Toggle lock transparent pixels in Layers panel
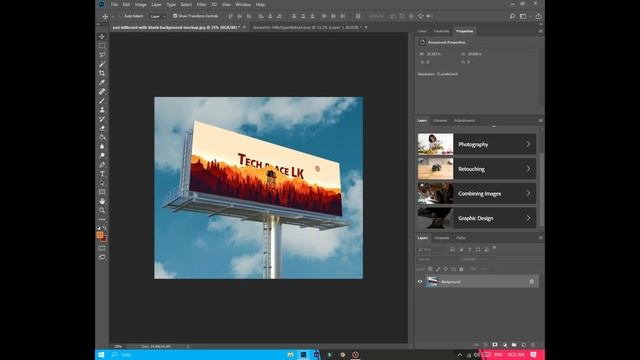The height and width of the screenshot is (360, 640). [x=430, y=269]
